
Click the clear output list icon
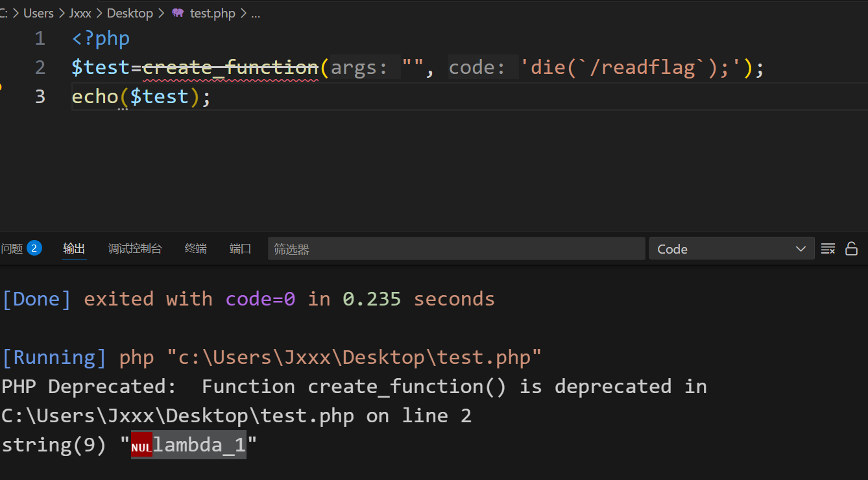[x=828, y=249]
